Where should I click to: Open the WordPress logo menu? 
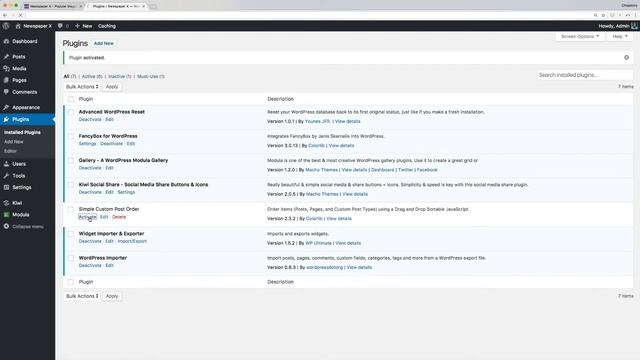(x=6, y=26)
